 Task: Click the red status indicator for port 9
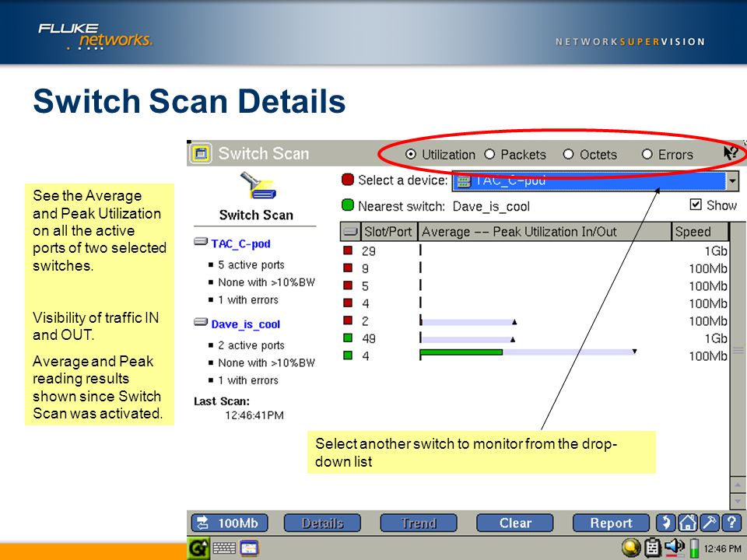(349, 268)
